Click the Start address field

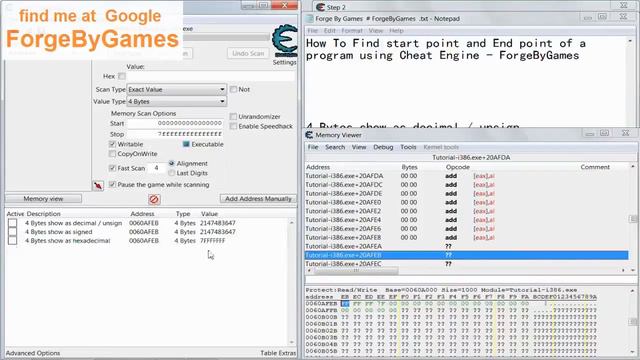(175, 123)
